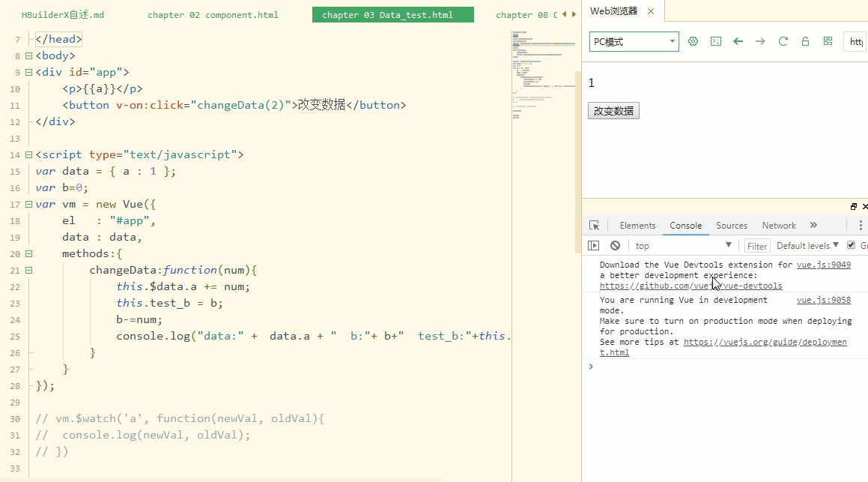This screenshot has height=482, width=868.
Task: Open the top context dropdown in console
Action: [x=684, y=245]
